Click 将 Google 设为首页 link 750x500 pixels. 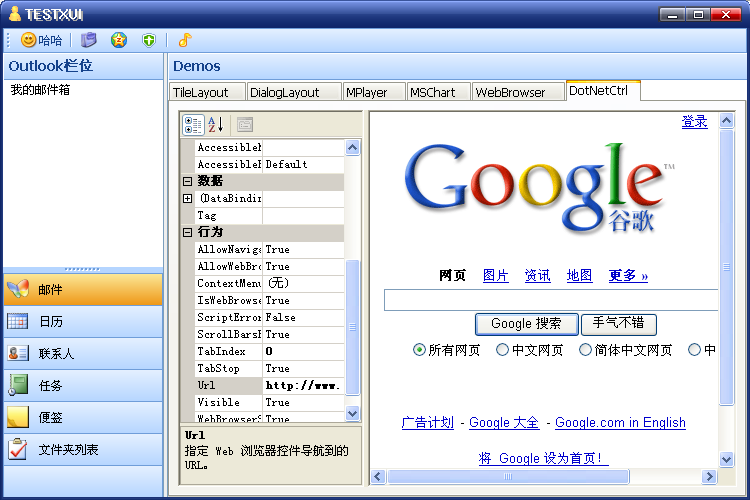pyautogui.click(x=543, y=458)
